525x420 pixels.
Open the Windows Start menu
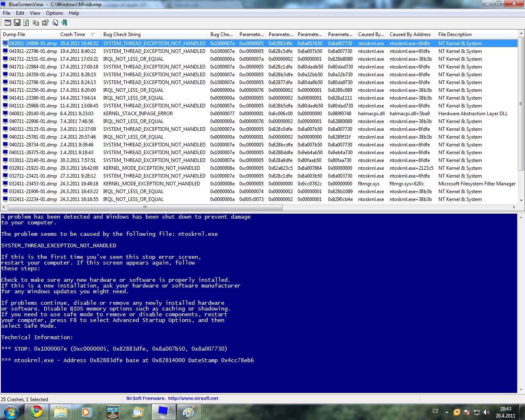point(11,412)
